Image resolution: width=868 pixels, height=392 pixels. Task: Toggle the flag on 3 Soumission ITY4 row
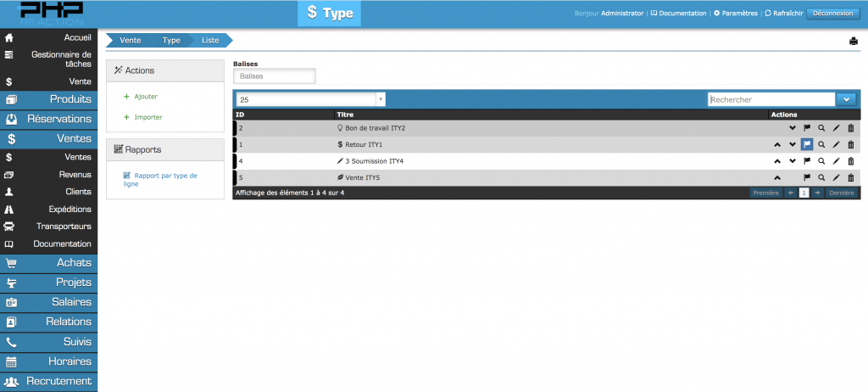pos(807,161)
